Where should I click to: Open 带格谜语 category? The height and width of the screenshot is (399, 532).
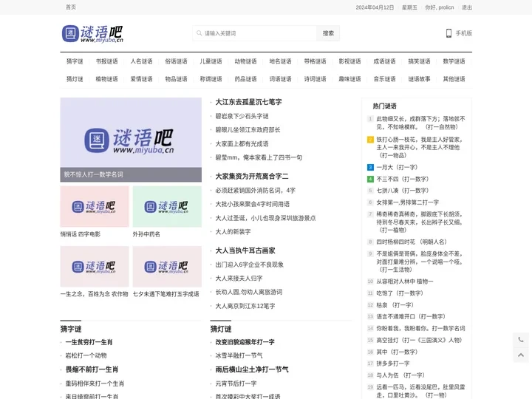pos(315,61)
